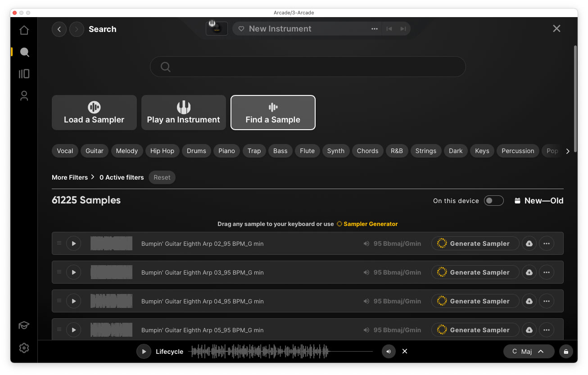Filter by the Synth tag
The width and height of the screenshot is (588, 375).
pyautogui.click(x=336, y=151)
